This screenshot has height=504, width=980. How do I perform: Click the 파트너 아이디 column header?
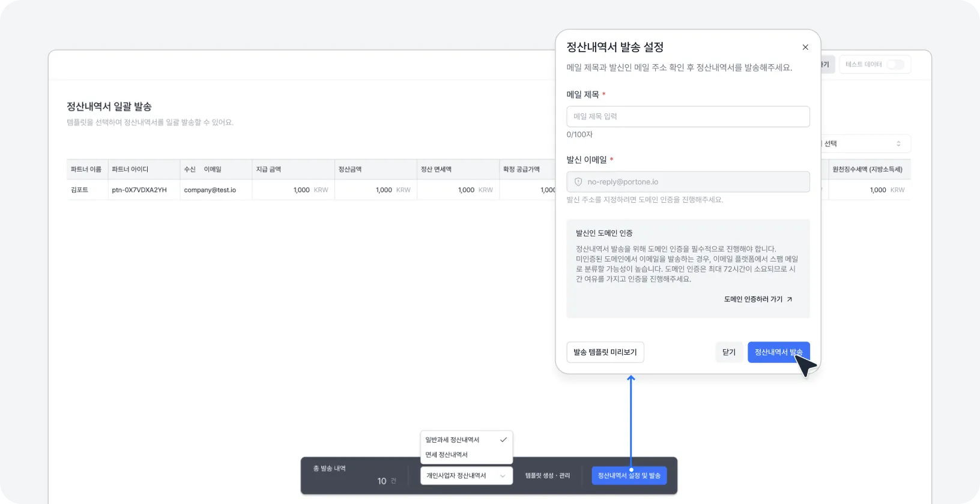coord(130,170)
